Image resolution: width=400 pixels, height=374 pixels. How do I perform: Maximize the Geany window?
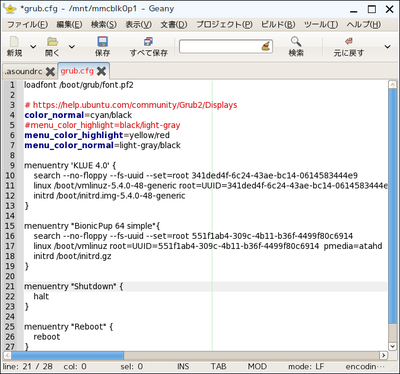(372, 9)
